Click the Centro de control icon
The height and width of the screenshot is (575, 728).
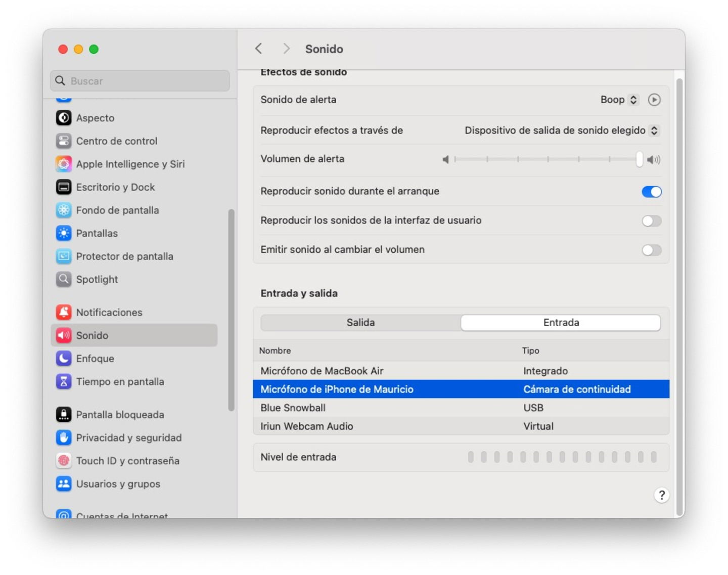click(x=64, y=141)
